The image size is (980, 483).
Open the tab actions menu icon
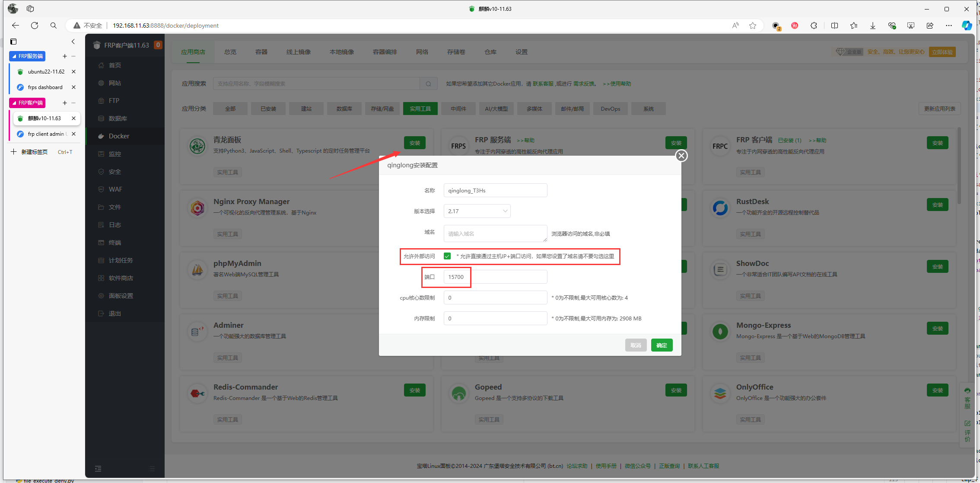point(13,42)
